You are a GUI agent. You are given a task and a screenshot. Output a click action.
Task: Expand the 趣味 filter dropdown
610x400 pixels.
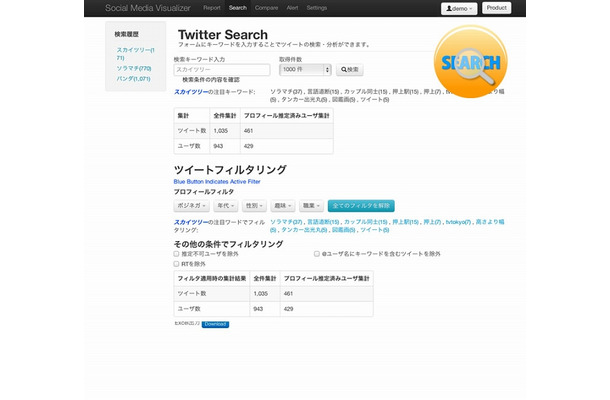click(x=283, y=205)
